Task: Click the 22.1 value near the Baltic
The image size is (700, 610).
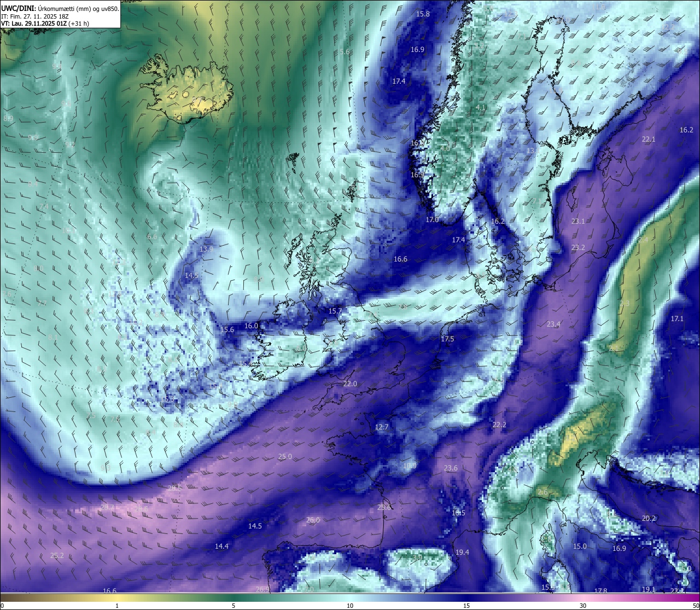Action: click(648, 140)
